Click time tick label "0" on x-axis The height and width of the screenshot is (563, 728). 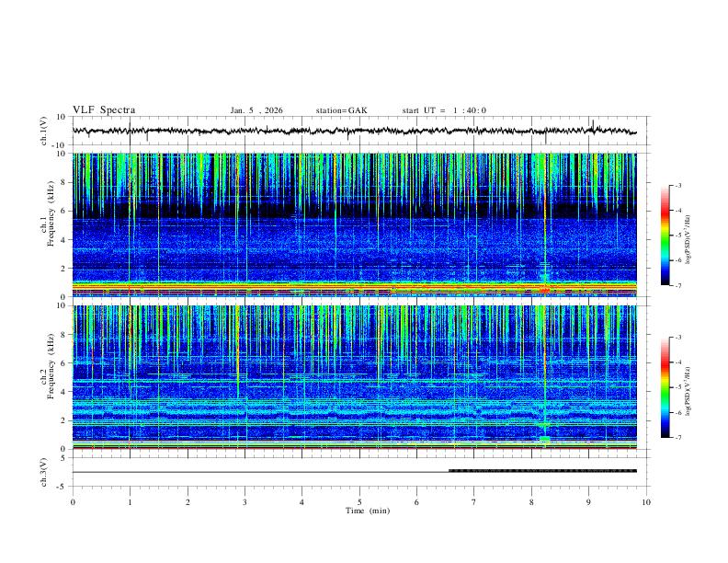[73, 502]
